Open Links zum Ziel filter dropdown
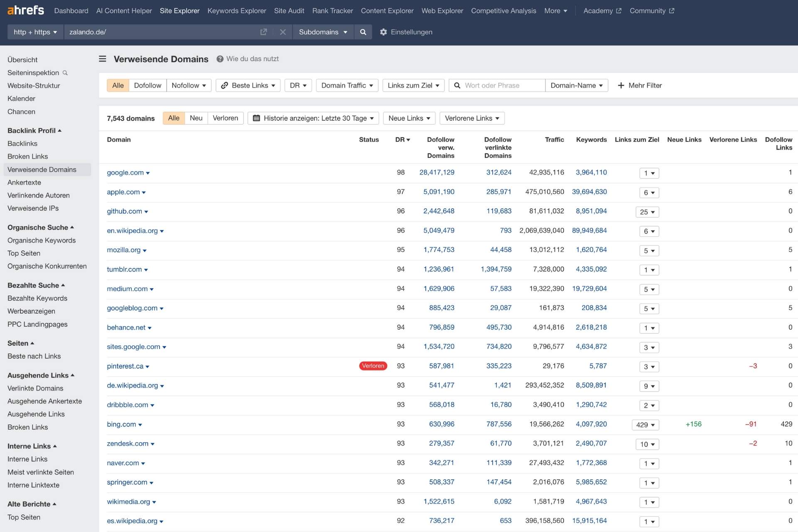Viewport: 798px width, 532px height. (414, 85)
